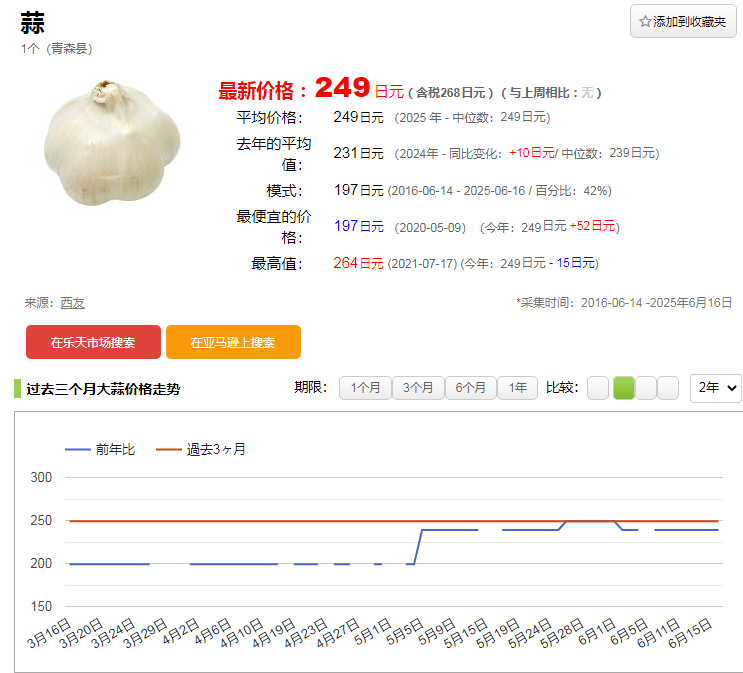The height and width of the screenshot is (673, 743).
Task: Click the blue line step near 5月5日
Action: pyautogui.click(x=418, y=547)
